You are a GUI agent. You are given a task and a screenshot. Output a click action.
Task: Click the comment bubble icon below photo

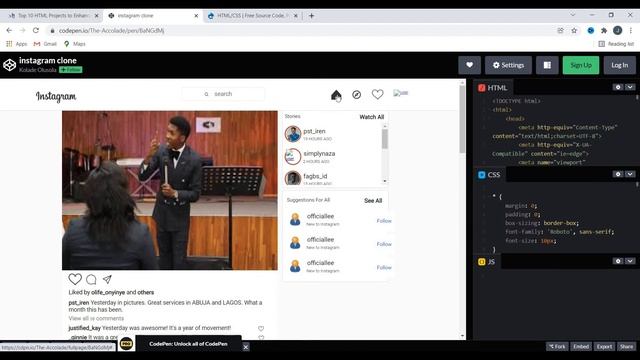tap(91, 279)
